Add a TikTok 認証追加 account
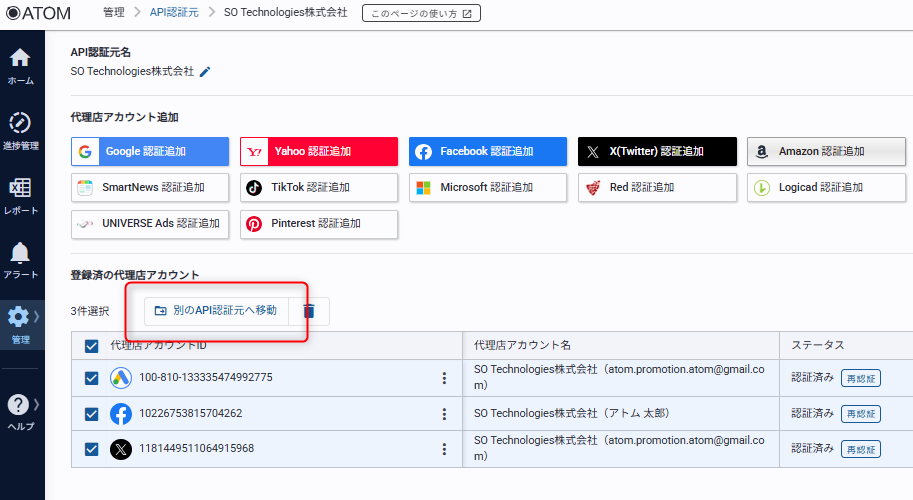 pyautogui.click(x=319, y=187)
